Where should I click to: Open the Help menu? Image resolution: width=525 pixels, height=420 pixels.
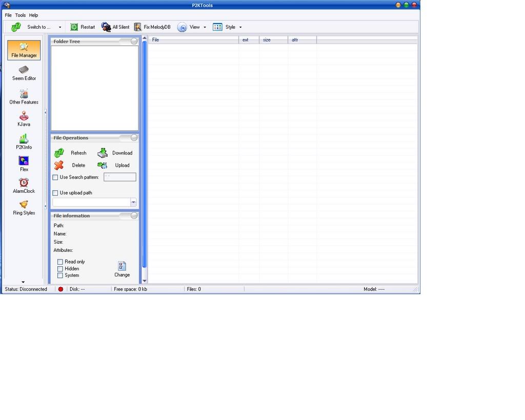pyautogui.click(x=33, y=15)
